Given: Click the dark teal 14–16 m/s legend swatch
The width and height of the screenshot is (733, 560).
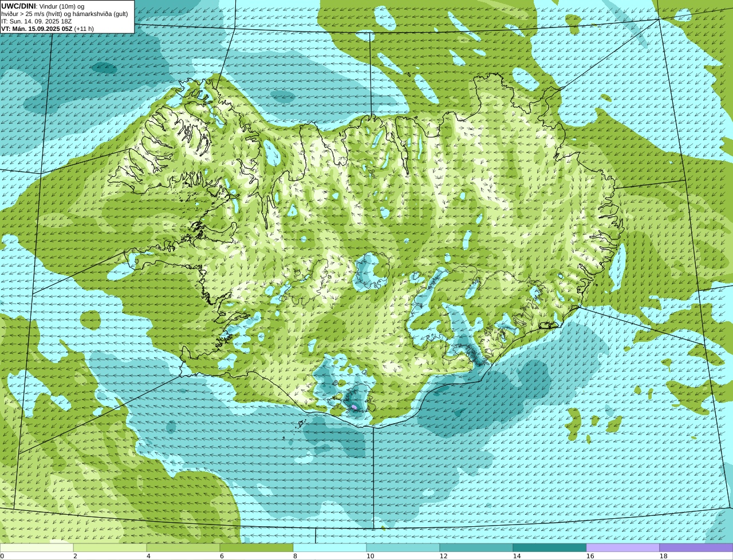Looking at the screenshot, I should (x=550, y=547).
